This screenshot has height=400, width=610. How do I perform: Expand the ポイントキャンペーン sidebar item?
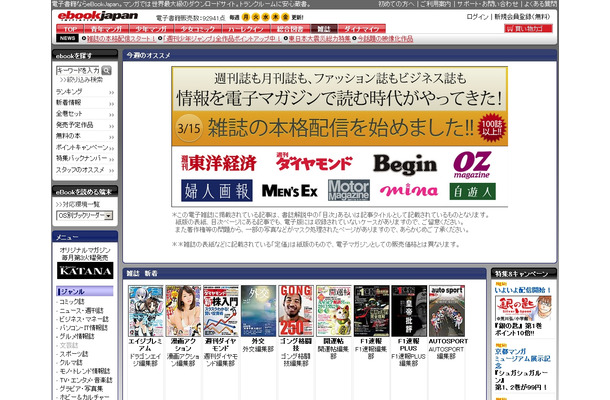(x=85, y=147)
